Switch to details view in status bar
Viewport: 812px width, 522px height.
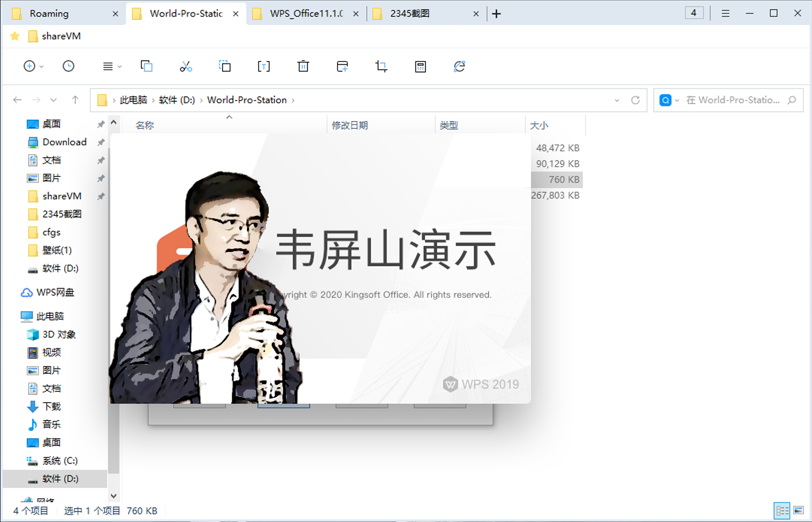click(782, 510)
